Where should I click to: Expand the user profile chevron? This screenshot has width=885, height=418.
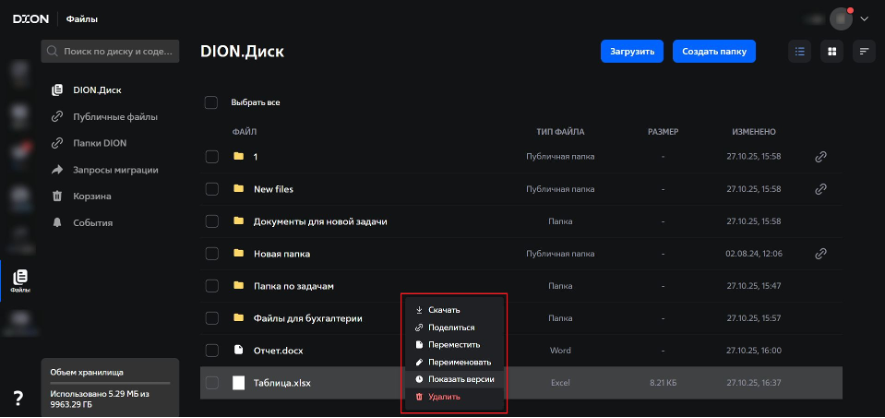point(864,18)
